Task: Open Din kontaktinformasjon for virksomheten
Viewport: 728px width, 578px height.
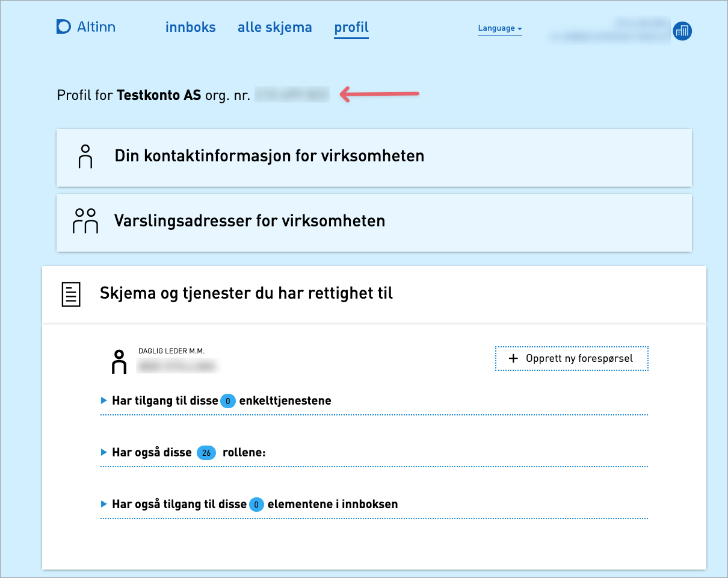Action: pos(270,156)
